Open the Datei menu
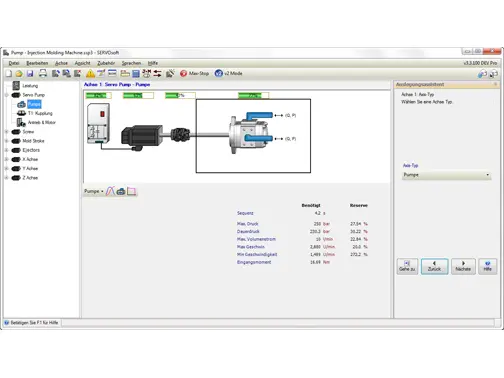 point(14,63)
